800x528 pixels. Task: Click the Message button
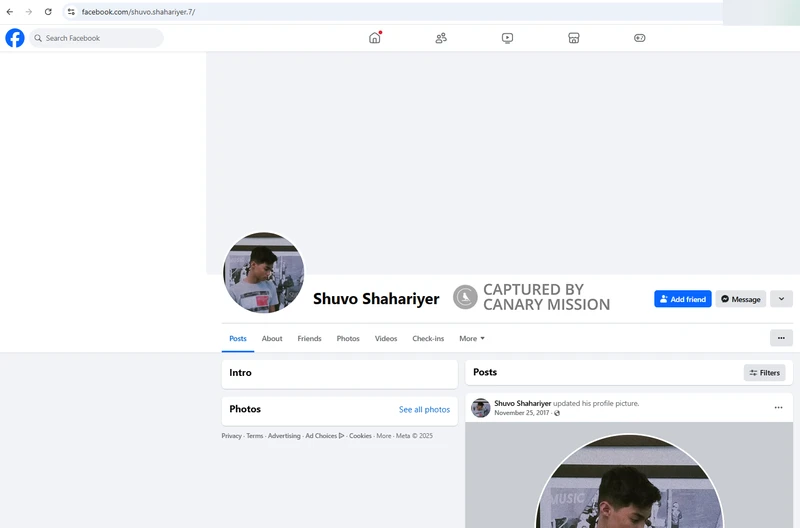tap(740, 299)
